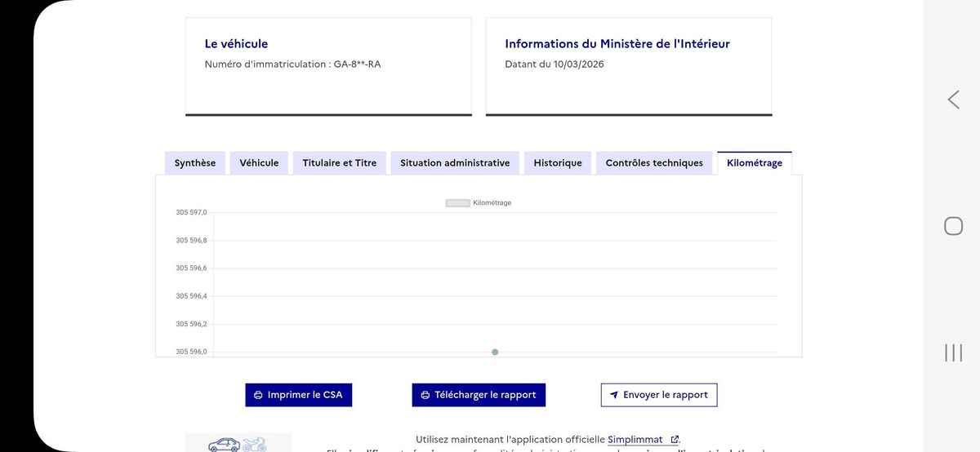The width and height of the screenshot is (980, 452).
Task: Switch to Contrôles techniques tab
Action: (x=654, y=163)
